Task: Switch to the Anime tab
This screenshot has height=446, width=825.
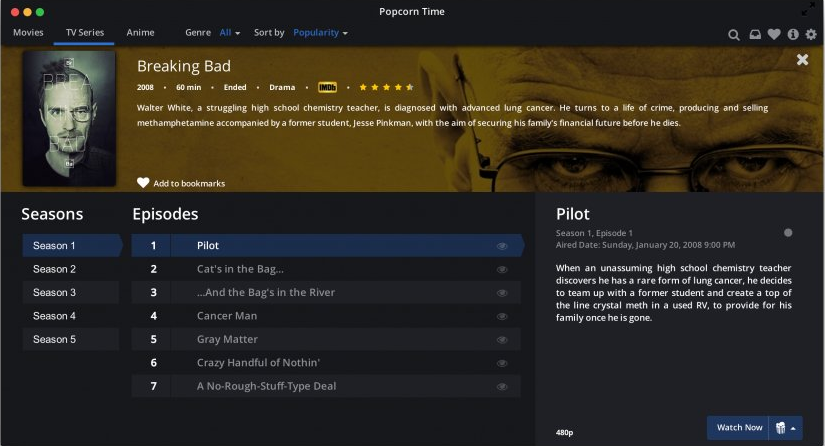Action: 140,33
